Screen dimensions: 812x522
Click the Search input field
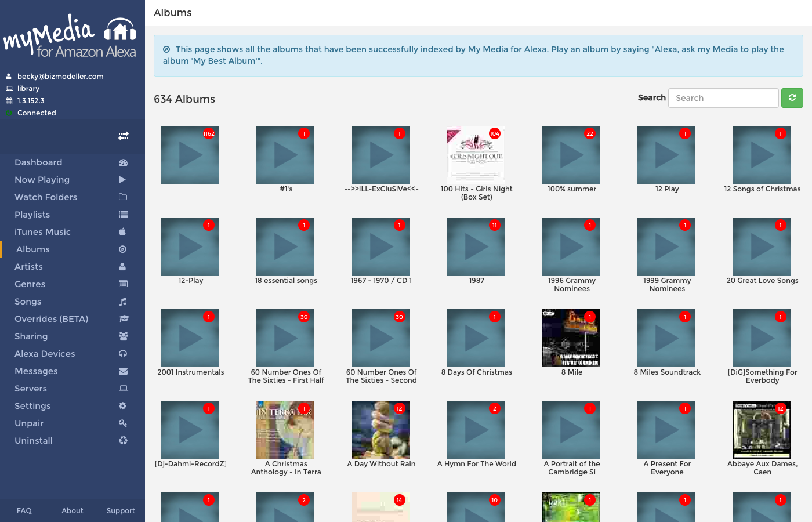click(723, 97)
